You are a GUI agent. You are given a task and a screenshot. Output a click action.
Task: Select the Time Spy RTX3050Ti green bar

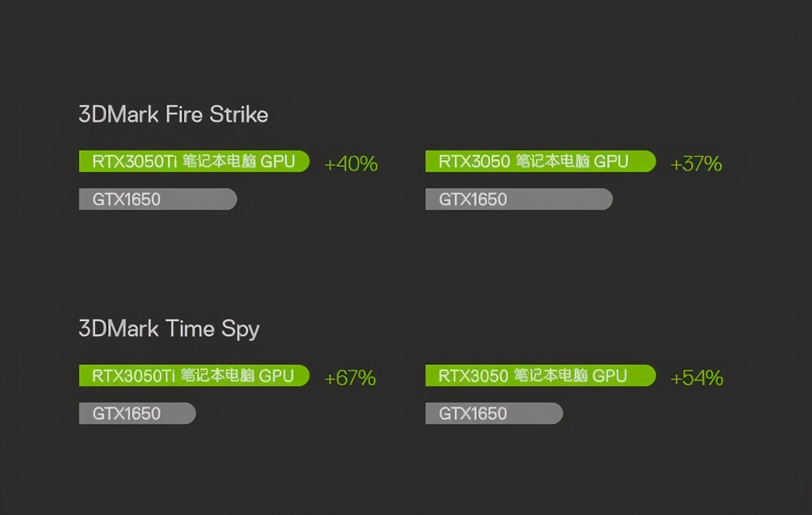(x=193, y=375)
